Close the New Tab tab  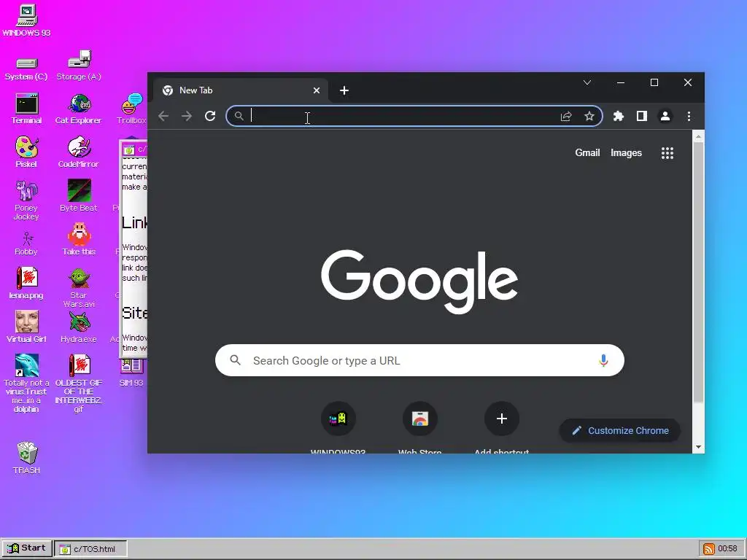point(317,90)
